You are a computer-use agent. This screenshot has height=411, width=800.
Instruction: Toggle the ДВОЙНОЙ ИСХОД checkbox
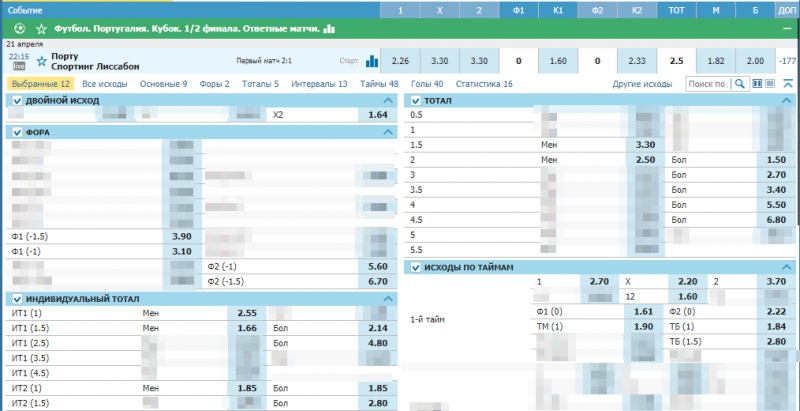(x=17, y=101)
